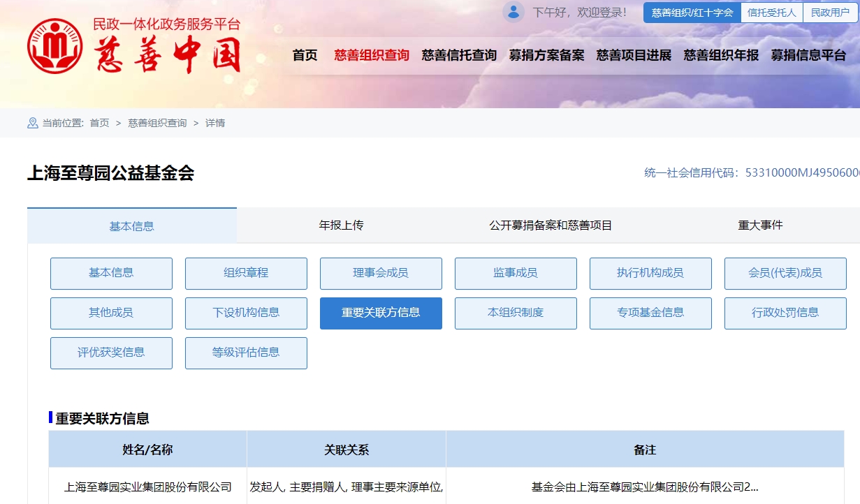The height and width of the screenshot is (504, 860).
Task: Click the 民政一体化政务服务平台 header text
Action: point(166,24)
